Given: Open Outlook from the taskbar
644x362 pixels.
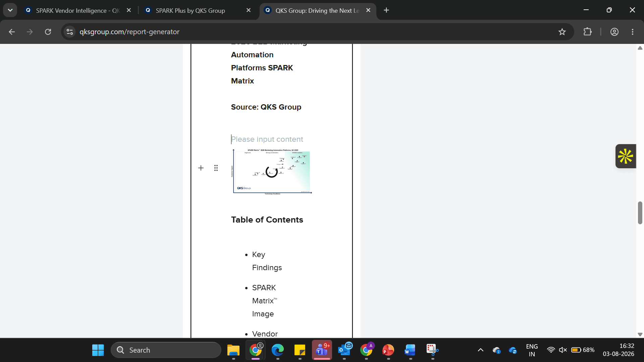Looking at the screenshot, I should pyautogui.click(x=344, y=350).
